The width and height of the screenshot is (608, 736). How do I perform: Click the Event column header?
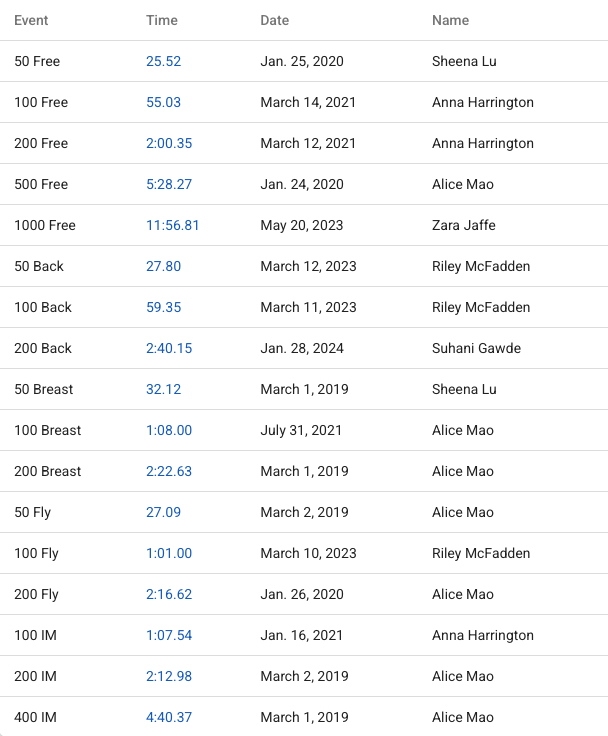pos(31,20)
